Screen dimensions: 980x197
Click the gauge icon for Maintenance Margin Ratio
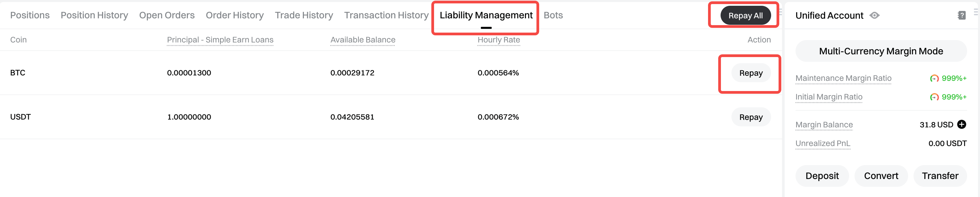click(x=934, y=78)
